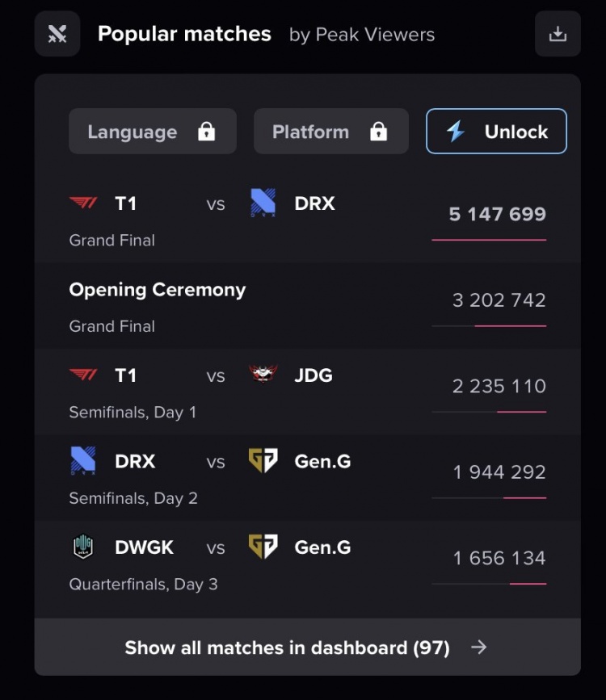The image size is (606, 700).
Task: Click the T1 logo in Grand Final
Action: coord(83,203)
